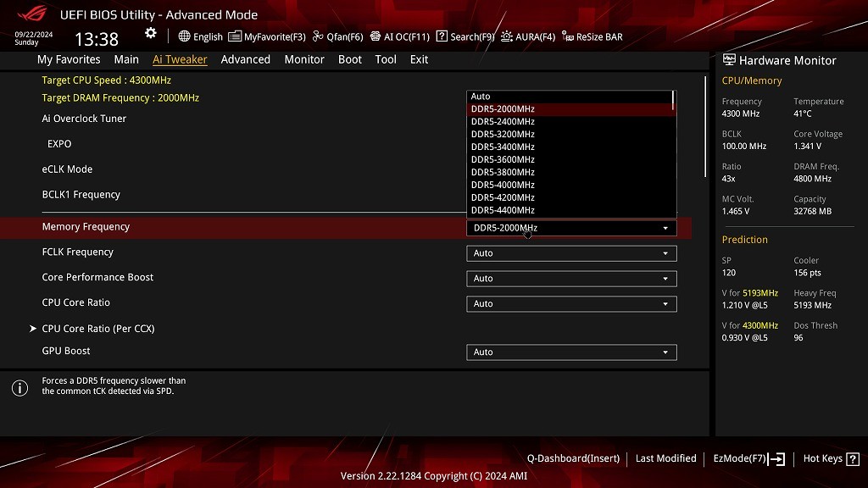The image size is (868, 488).
Task: Click the ROG logo
Action: click(x=32, y=14)
